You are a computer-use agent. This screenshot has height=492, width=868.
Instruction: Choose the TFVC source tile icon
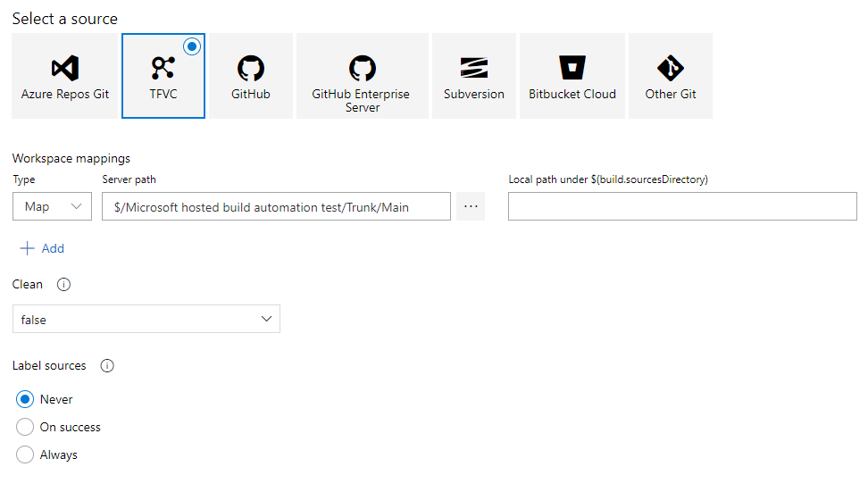pos(163,68)
